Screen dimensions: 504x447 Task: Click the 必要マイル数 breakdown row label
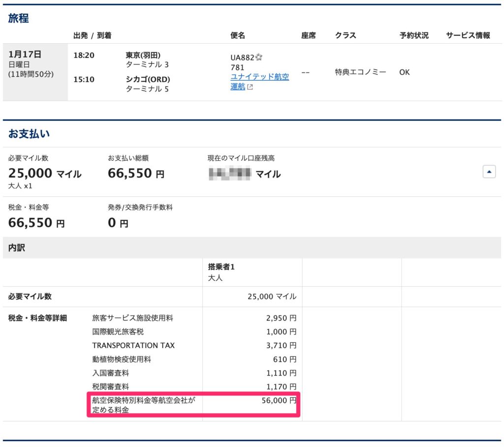[30, 297]
